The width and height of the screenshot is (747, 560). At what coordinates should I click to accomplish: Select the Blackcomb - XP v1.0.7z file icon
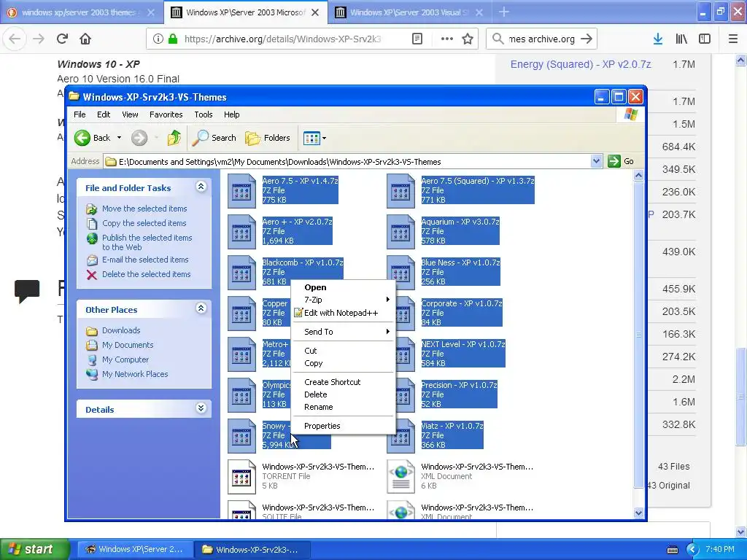(241, 273)
